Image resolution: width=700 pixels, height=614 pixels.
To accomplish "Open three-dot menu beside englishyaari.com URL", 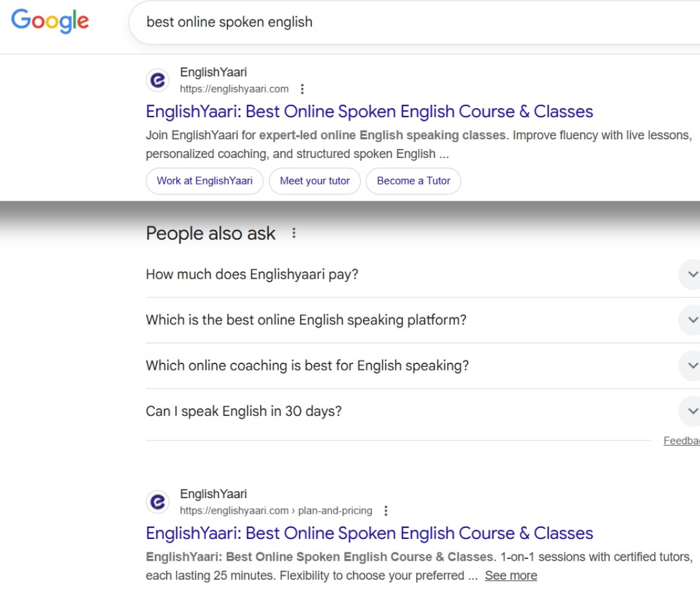I will (302, 89).
